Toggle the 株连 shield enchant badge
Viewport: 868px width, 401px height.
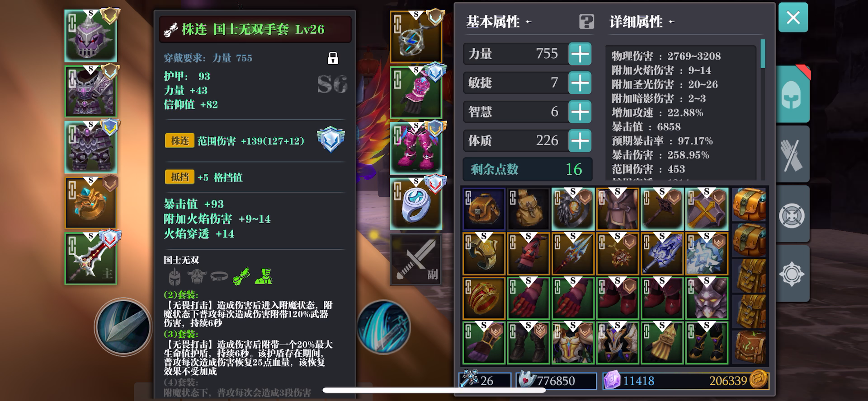[331, 139]
